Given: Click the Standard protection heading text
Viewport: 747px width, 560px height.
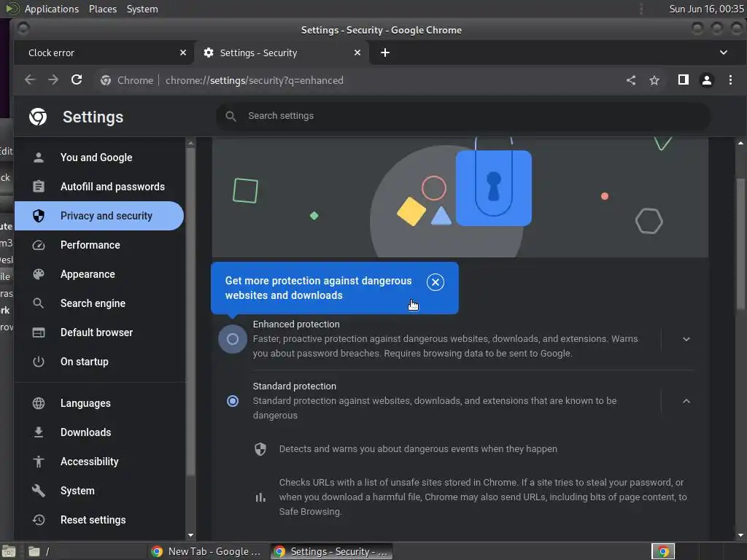Looking at the screenshot, I should pyautogui.click(x=295, y=386).
